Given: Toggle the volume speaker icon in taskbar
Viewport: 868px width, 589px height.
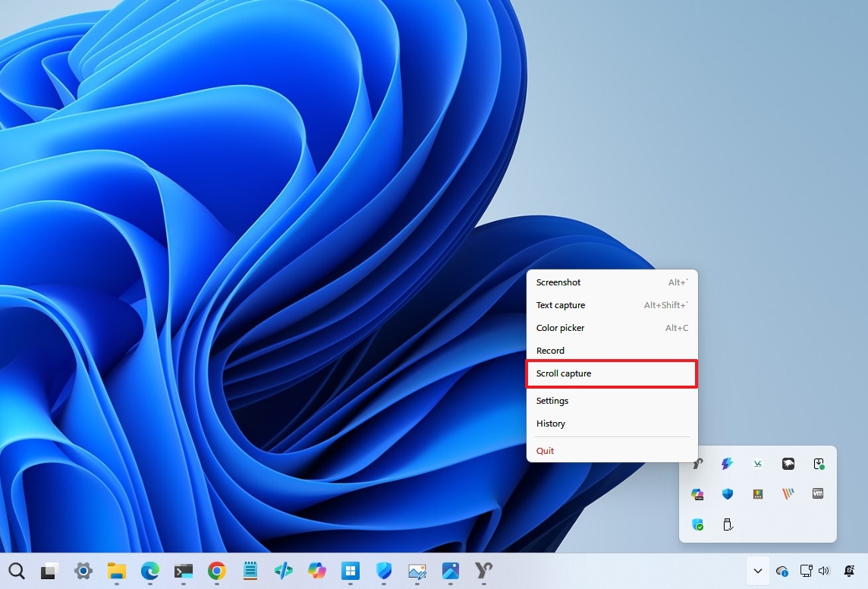Looking at the screenshot, I should (825, 571).
